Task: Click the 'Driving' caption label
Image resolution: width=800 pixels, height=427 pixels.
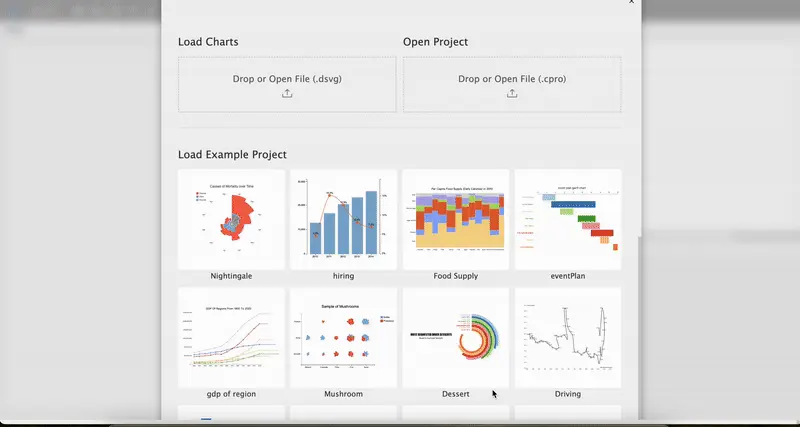Action: 567,394
